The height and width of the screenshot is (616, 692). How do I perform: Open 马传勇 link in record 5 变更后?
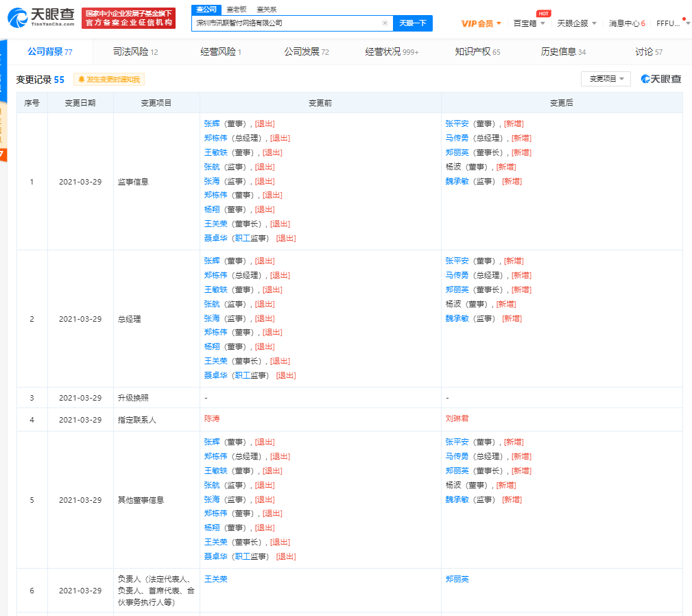(457, 456)
